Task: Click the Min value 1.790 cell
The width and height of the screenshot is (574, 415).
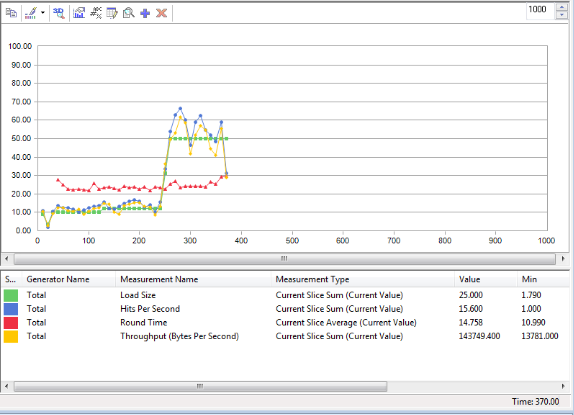Action: [x=531, y=295]
